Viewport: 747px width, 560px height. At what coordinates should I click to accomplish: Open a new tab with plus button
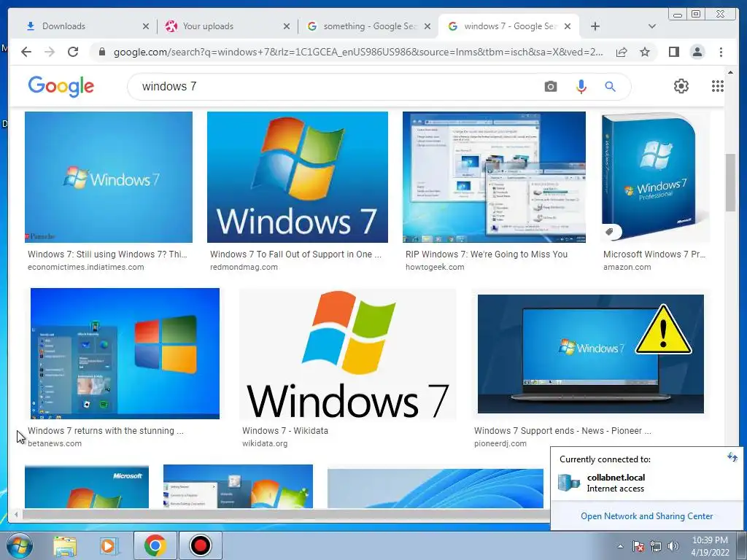595,26
